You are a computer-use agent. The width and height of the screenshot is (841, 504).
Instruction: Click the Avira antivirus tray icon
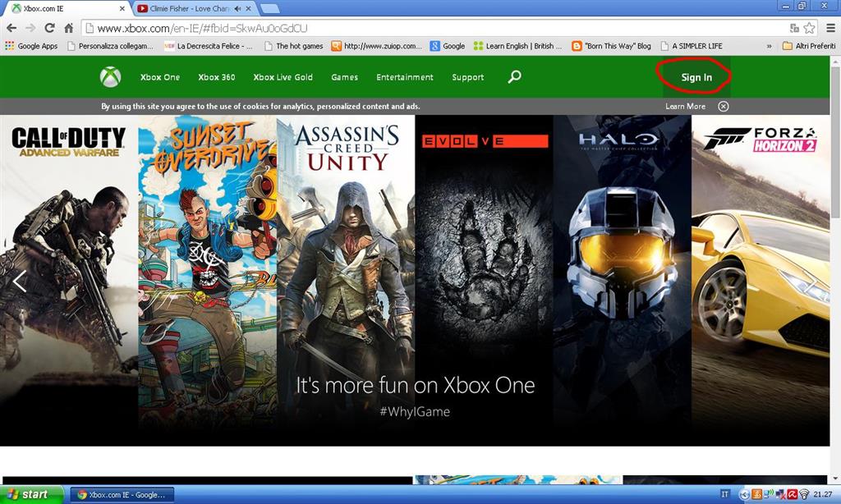[793, 494]
